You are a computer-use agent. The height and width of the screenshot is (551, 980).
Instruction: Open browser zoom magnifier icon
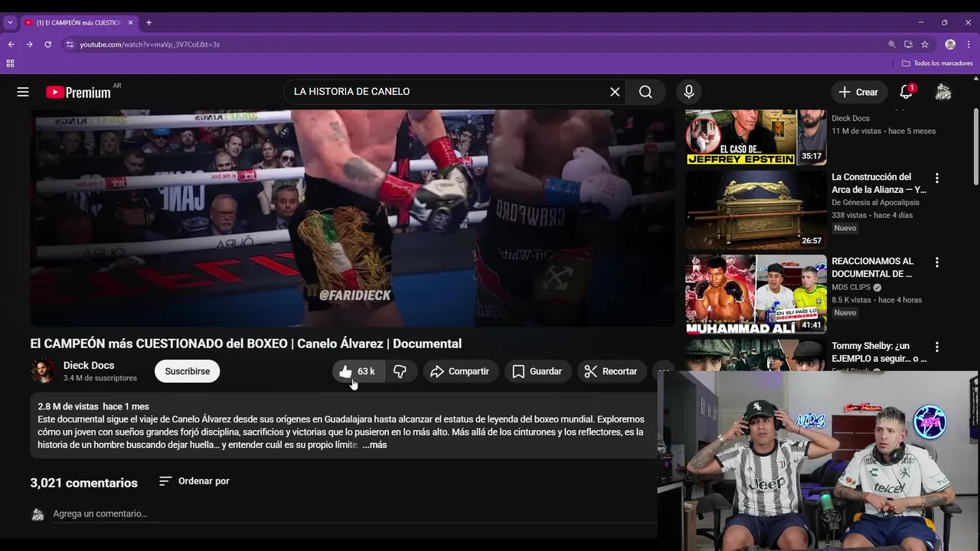click(x=891, y=44)
